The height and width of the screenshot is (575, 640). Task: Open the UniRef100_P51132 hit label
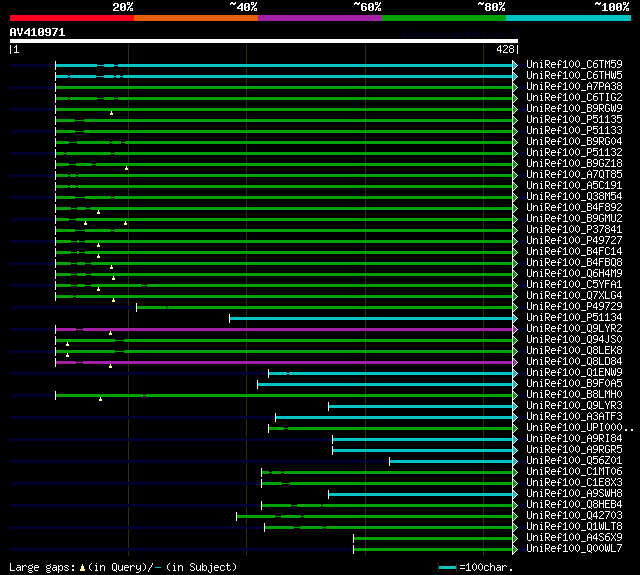click(574, 153)
